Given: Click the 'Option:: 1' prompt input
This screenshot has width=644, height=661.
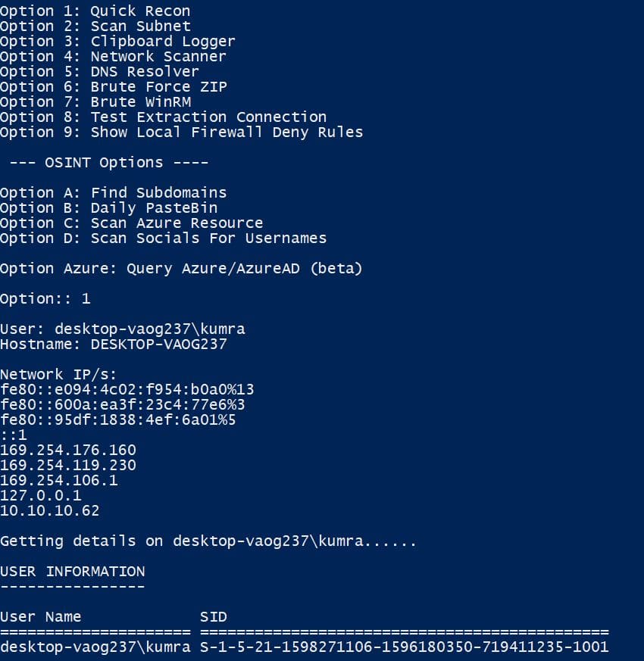Looking at the screenshot, I should (45, 299).
